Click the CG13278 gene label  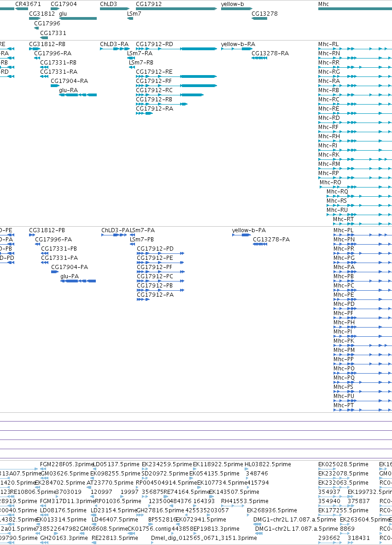point(264,14)
